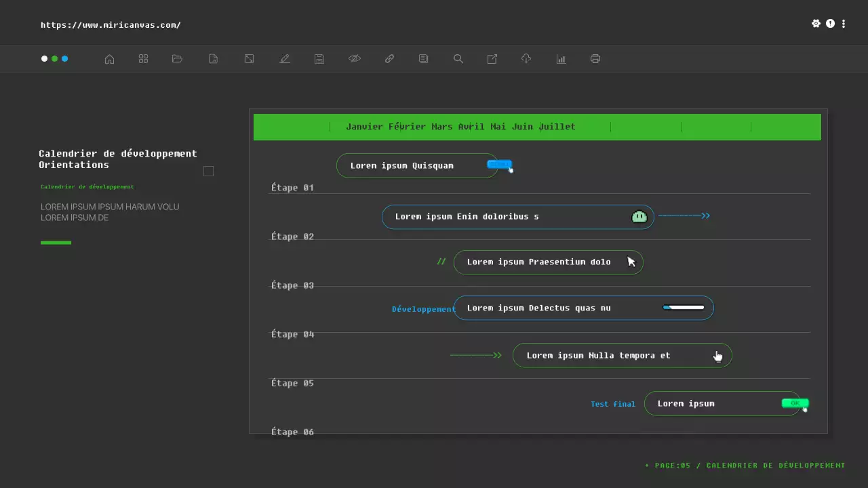Screen dimensions: 868x488
Task: Select the pencil edit tool
Action: coord(285,59)
